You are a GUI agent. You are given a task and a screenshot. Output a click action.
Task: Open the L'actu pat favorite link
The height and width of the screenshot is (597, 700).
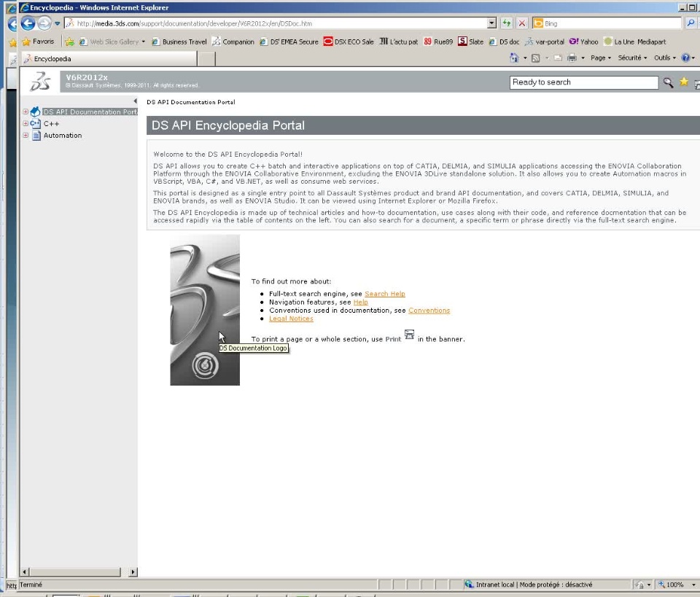tap(399, 42)
